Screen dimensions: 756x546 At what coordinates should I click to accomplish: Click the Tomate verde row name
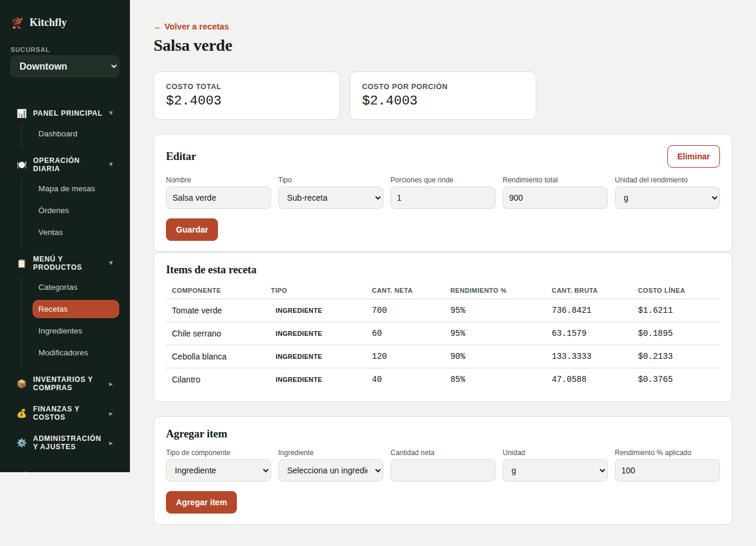[197, 310]
